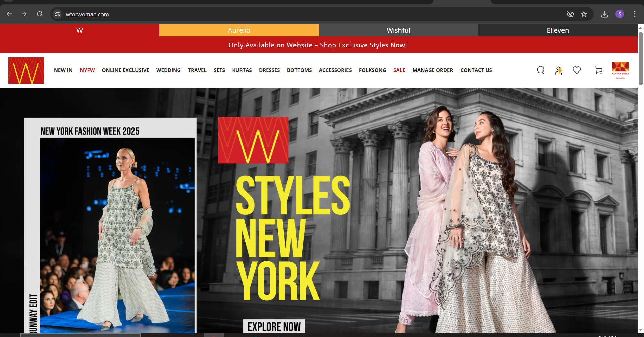Click the scrollbar down arrow

641,330
